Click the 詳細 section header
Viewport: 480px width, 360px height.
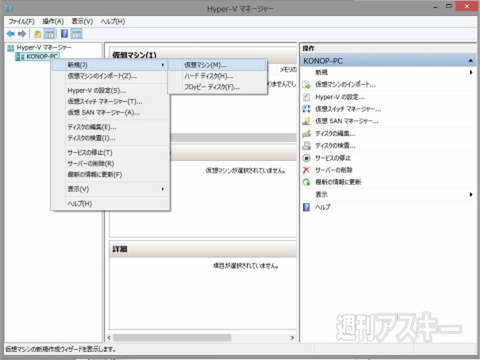coord(203,249)
